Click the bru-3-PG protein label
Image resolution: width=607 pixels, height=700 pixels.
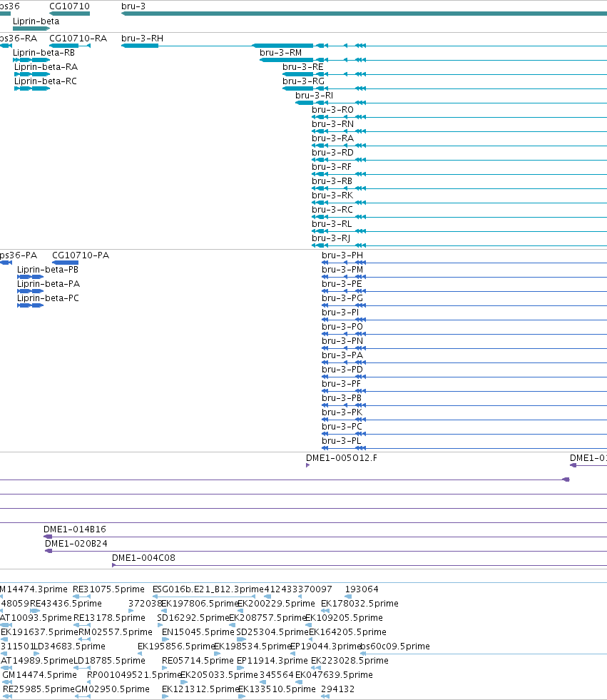(342, 298)
